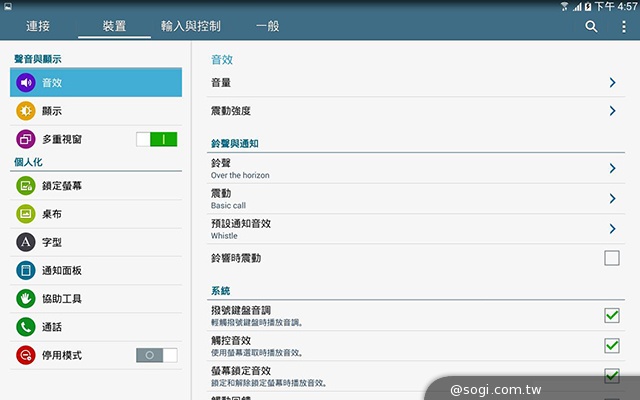Open 預設通知音效 Whistle chevron

click(612, 229)
